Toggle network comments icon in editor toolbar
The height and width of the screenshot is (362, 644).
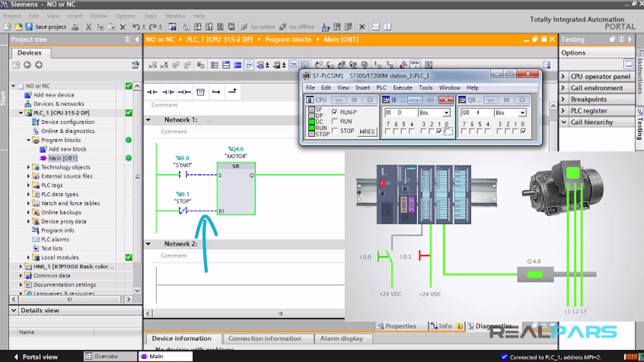click(249, 65)
